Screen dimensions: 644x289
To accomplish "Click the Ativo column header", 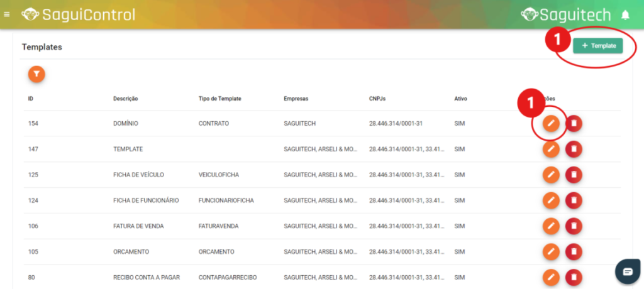I will (460, 99).
